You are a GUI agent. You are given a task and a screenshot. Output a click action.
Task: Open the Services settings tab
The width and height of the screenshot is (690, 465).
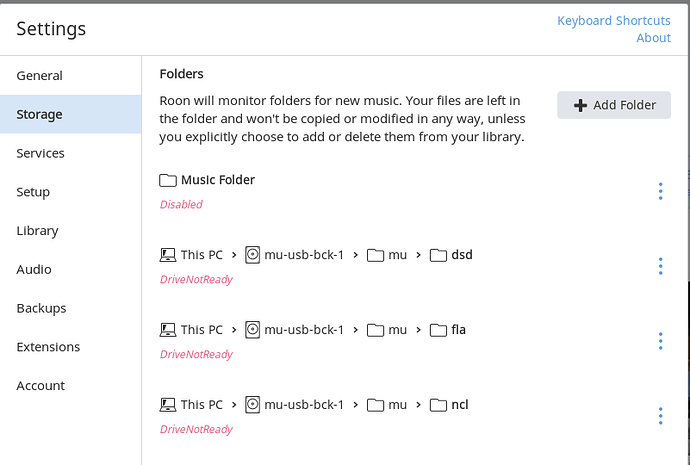tap(70, 153)
